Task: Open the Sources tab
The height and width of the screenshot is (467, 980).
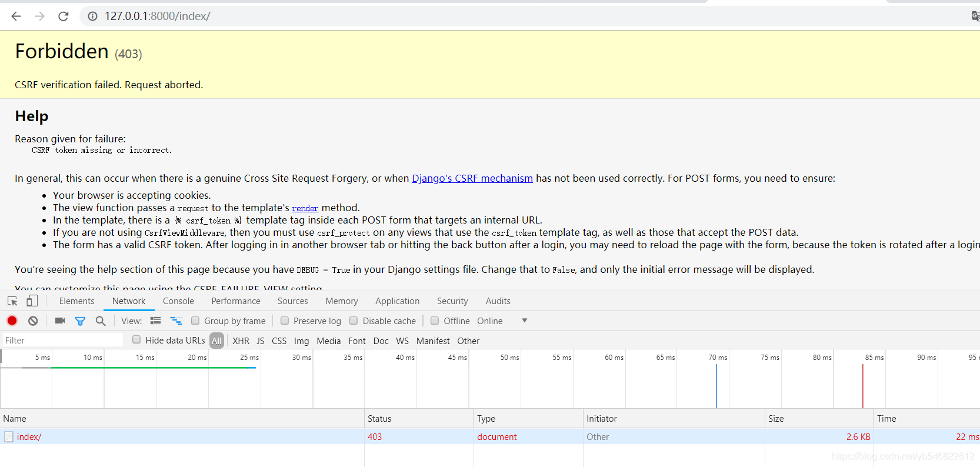Action: (293, 301)
